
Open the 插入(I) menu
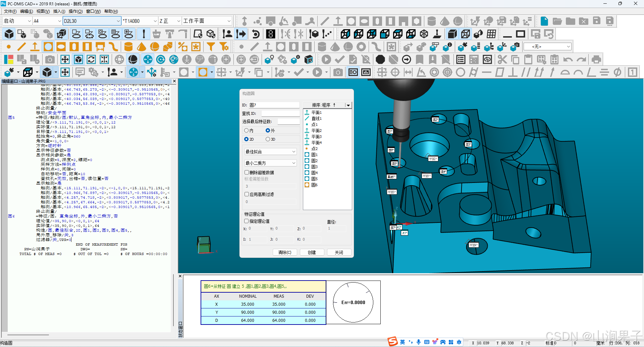coord(59,11)
